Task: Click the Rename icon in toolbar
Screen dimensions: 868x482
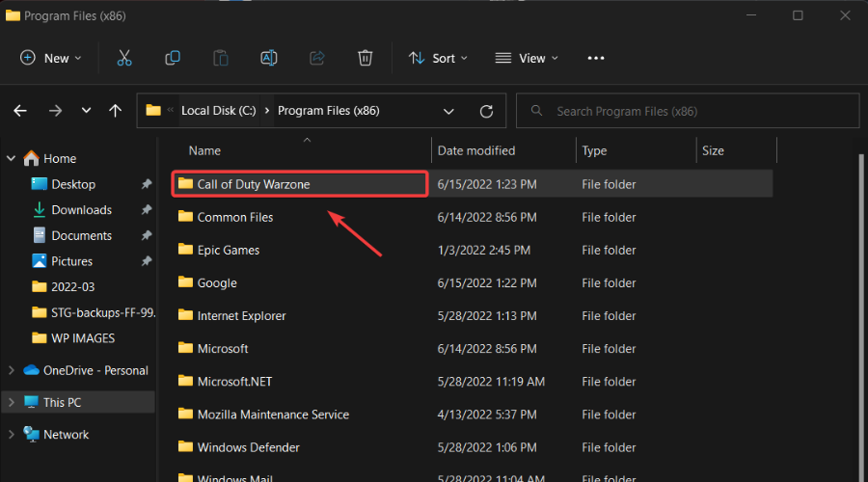Action: pyautogui.click(x=269, y=58)
